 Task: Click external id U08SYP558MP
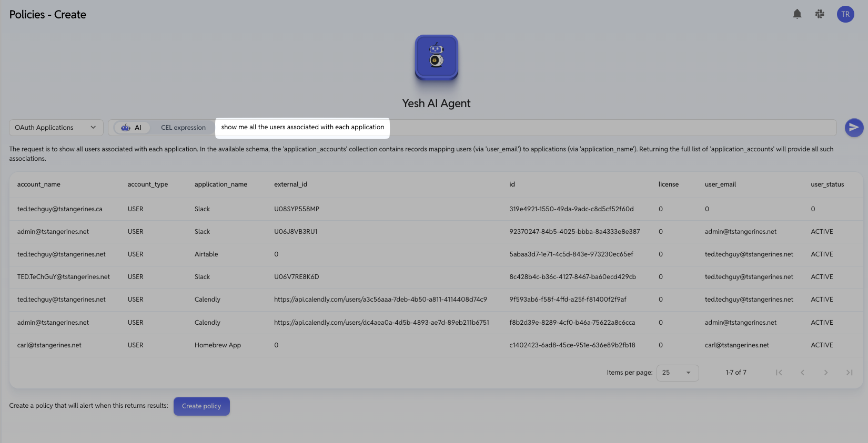tap(297, 209)
